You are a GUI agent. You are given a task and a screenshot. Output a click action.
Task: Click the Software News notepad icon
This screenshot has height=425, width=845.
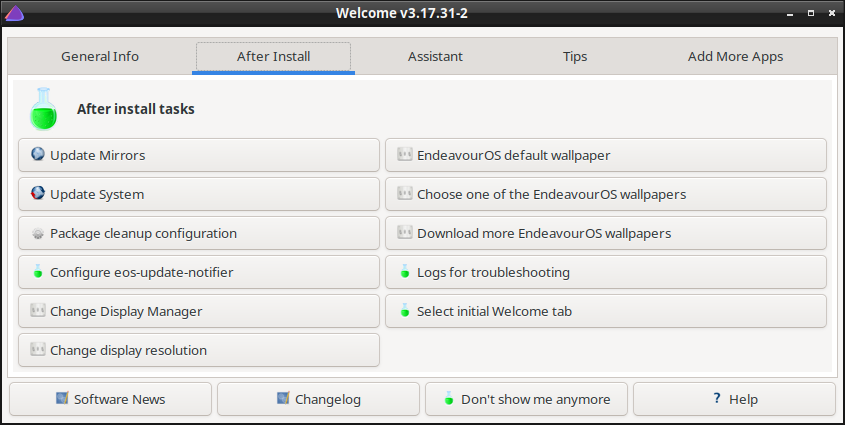coord(63,398)
